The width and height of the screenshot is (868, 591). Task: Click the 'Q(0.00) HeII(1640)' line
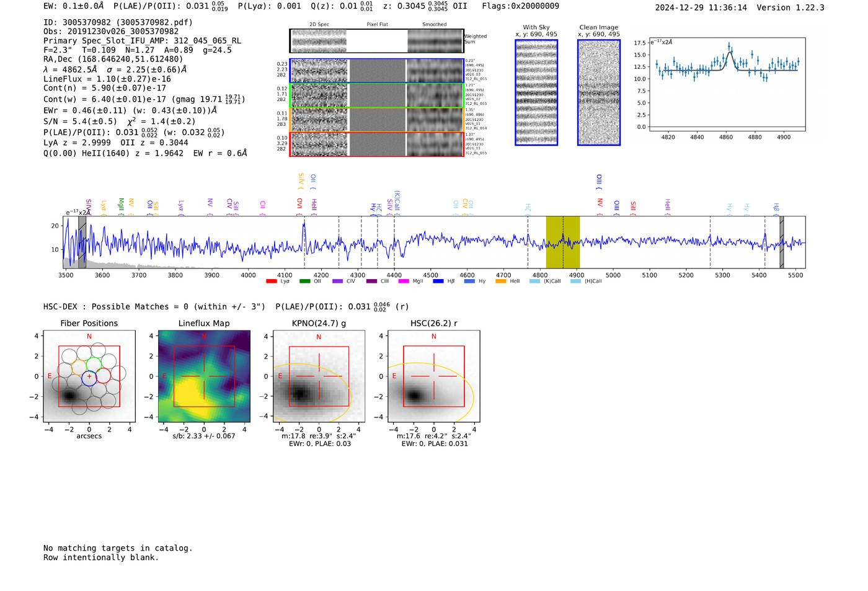(145, 153)
